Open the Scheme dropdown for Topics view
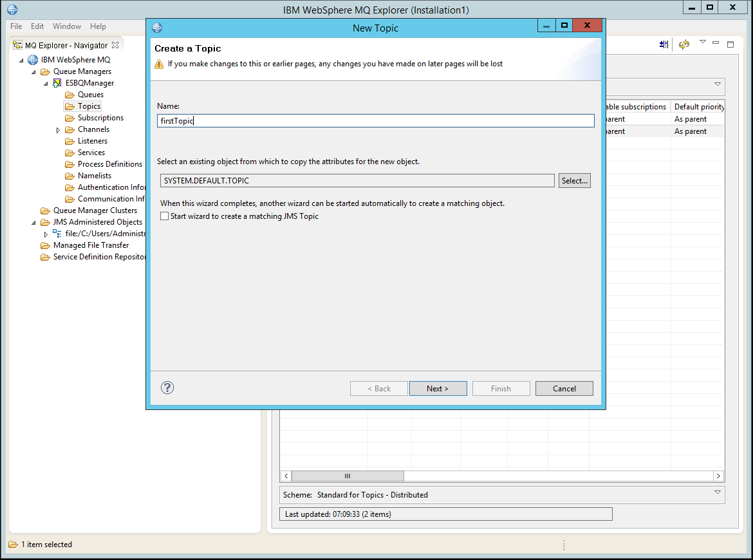 [717, 492]
